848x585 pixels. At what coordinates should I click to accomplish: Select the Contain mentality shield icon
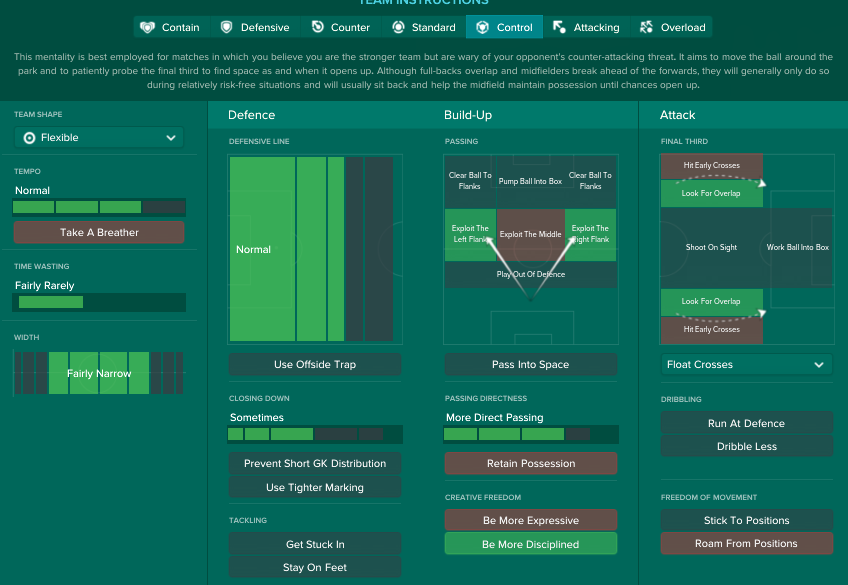coord(148,27)
